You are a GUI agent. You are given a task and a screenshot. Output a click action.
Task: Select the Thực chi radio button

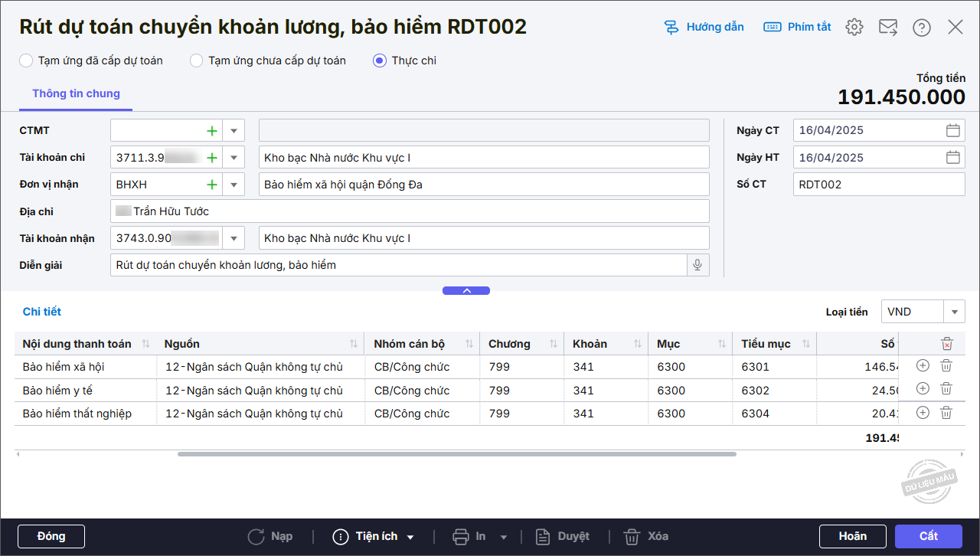pyautogui.click(x=380, y=61)
